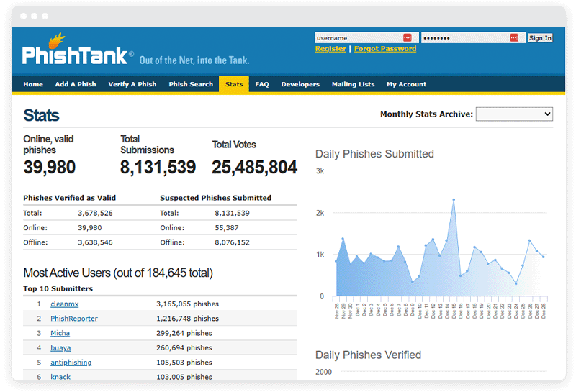Viewport: 576px width, 392px height.
Task: Click the PhishTank logo
Action: coord(78,50)
